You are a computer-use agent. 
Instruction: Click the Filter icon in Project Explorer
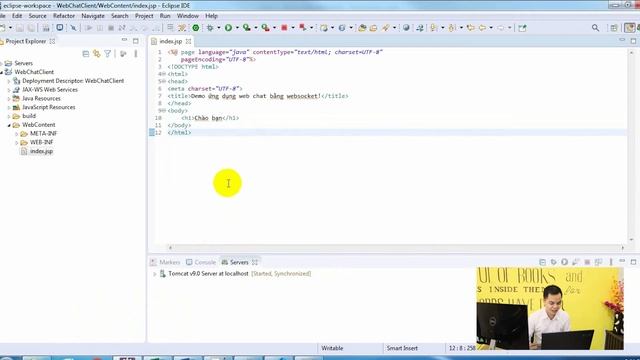[x=107, y=54]
